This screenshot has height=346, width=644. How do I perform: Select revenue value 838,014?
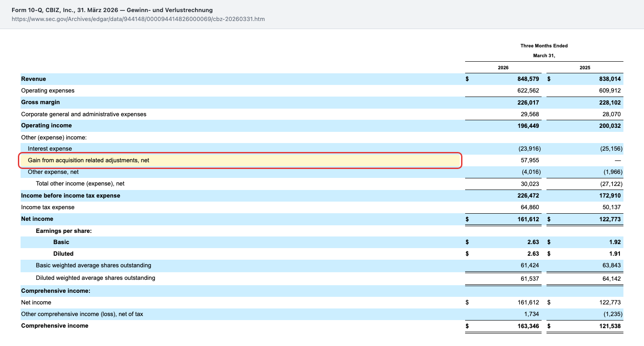[x=610, y=79]
